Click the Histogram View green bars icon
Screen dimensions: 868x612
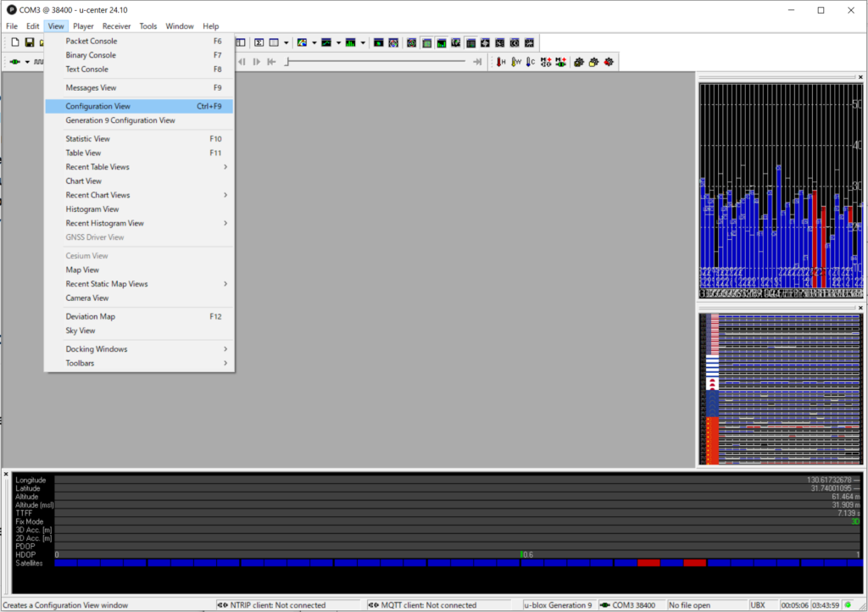point(351,42)
